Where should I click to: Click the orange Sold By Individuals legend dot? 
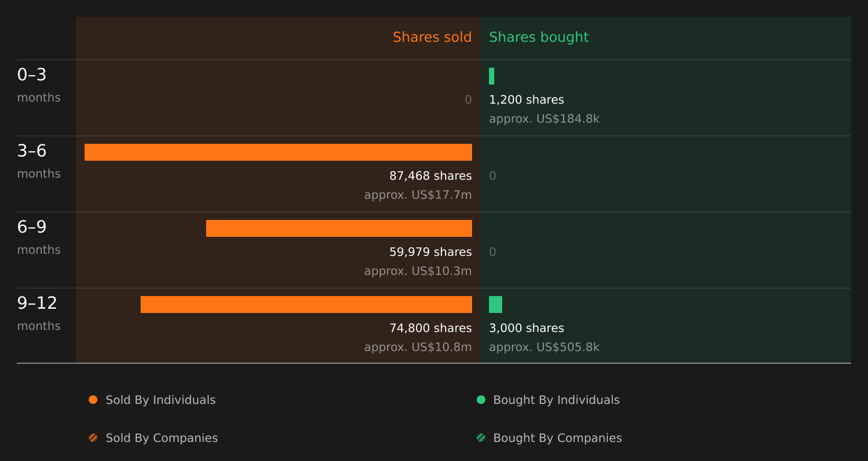93,400
